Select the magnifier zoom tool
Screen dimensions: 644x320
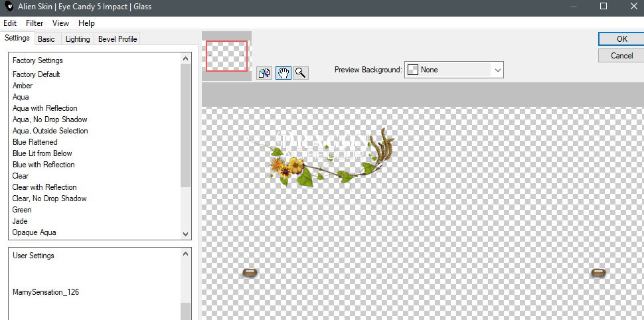[301, 73]
